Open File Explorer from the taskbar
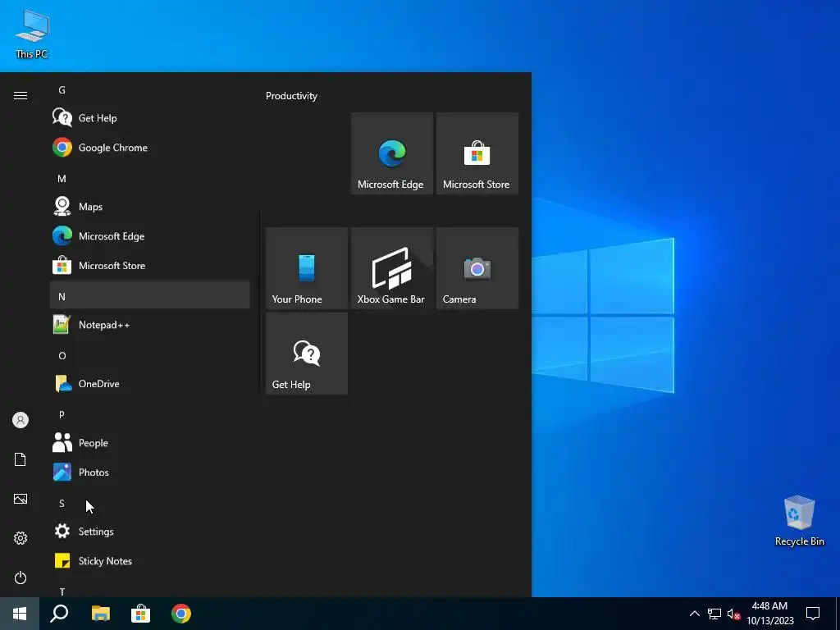 (100, 614)
